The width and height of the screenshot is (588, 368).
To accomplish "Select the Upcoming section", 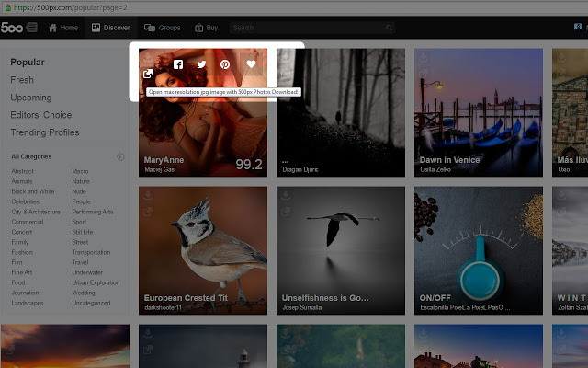I will (31, 98).
